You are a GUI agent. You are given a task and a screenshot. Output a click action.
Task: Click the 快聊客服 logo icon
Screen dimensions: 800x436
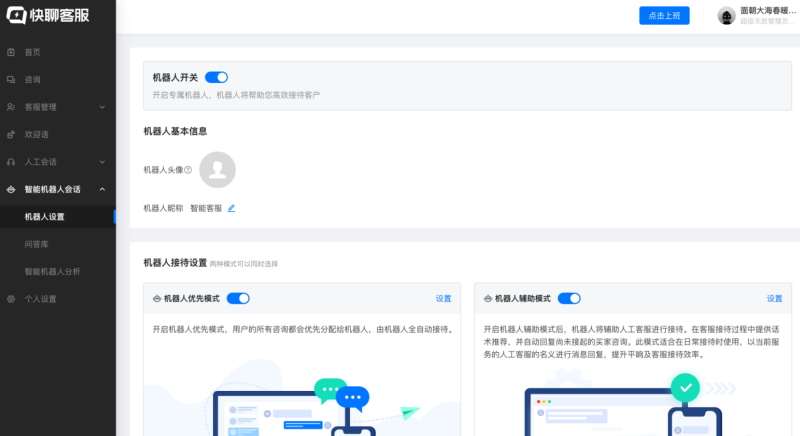click(x=16, y=15)
